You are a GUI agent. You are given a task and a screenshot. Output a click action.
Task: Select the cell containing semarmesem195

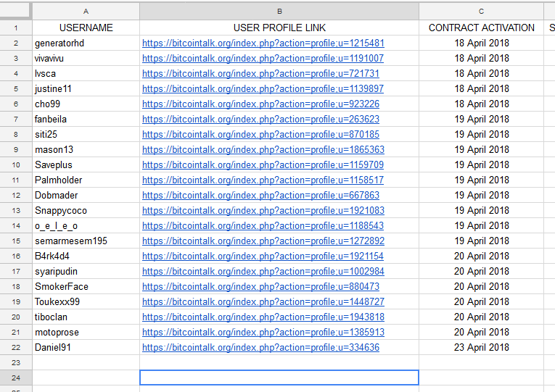coord(86,241)
